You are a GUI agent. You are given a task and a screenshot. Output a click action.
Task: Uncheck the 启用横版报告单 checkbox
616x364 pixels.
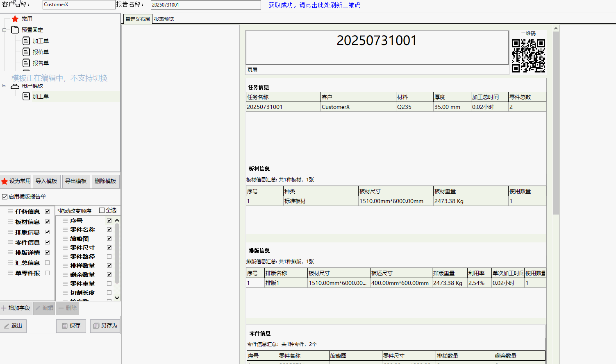click(x=5, y=197)
